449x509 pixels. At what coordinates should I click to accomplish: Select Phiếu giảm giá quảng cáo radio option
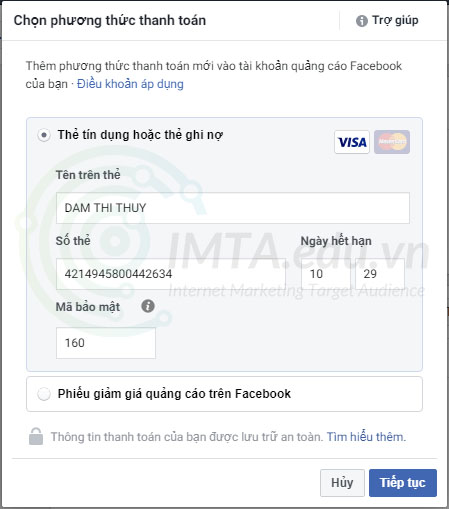44,394
